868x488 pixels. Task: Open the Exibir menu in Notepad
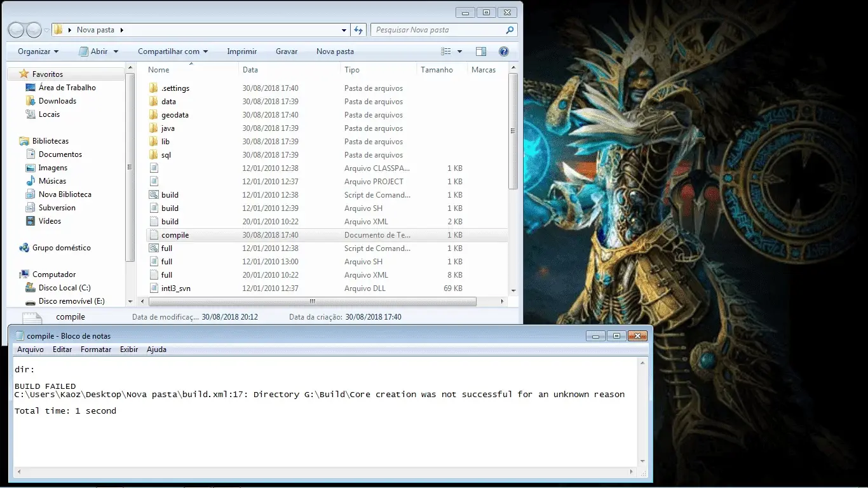pos(129,349)
